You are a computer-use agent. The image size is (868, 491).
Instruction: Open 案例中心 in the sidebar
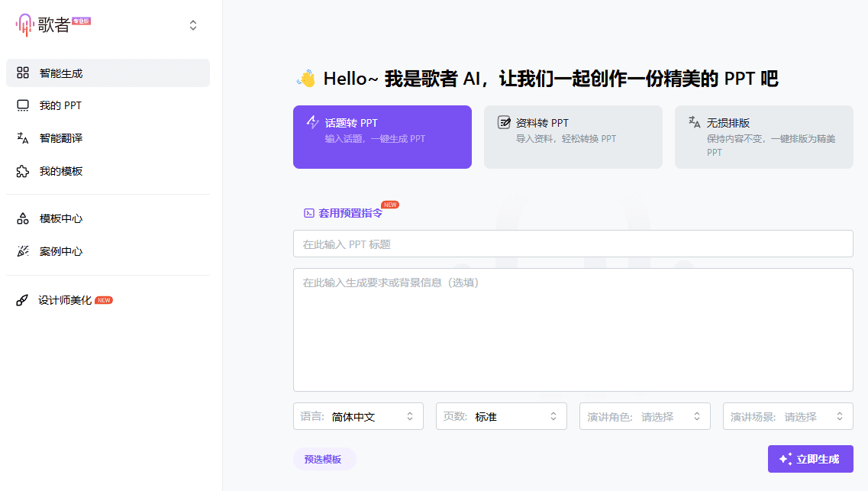point(108,251)
